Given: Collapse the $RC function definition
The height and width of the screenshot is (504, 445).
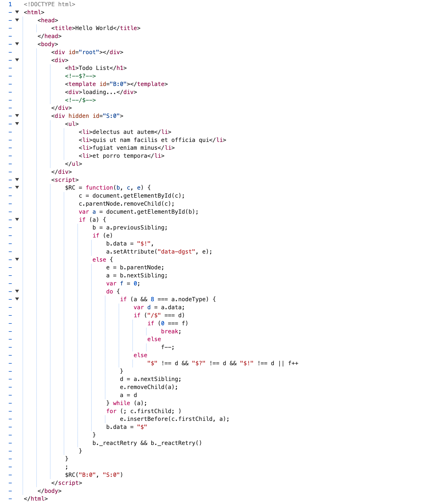Looking at the screenshot, I should pos(17,188).
